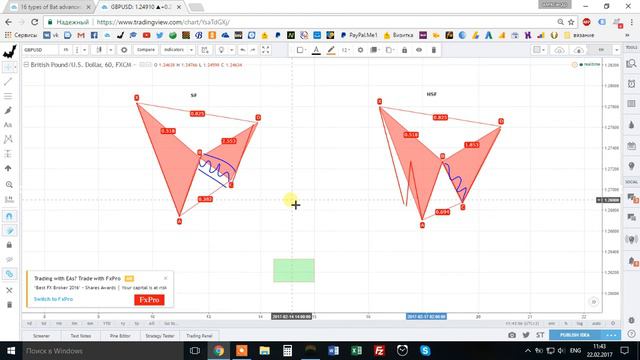The height and width of the screenshot is (360, 640).
Task: Open the watchlist search panel on right
Action: [631, 63]
